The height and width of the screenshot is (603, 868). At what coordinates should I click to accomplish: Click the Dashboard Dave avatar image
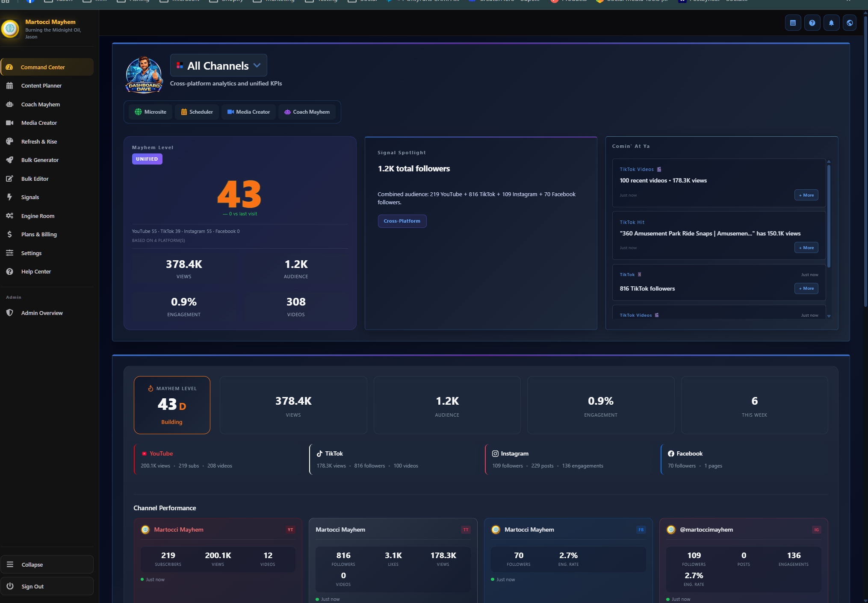click(144, 75)
